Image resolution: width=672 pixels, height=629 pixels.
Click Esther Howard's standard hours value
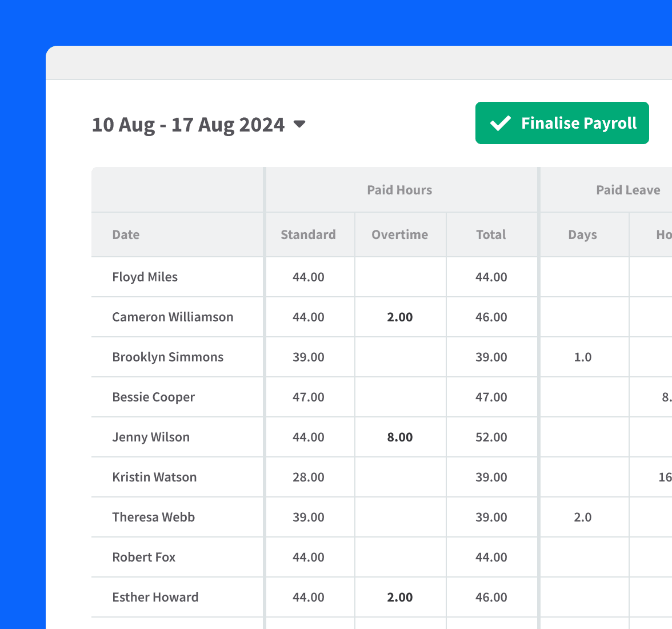click(x=308, y=597)
